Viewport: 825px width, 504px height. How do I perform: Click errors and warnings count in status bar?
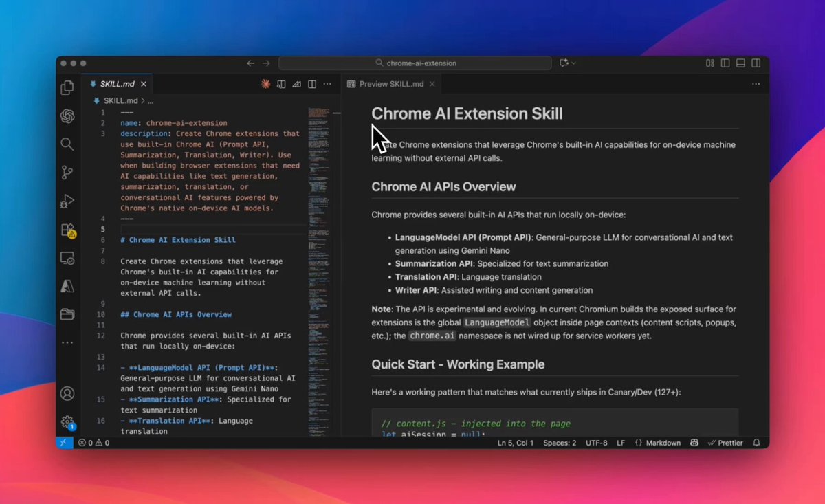[93, 443]
